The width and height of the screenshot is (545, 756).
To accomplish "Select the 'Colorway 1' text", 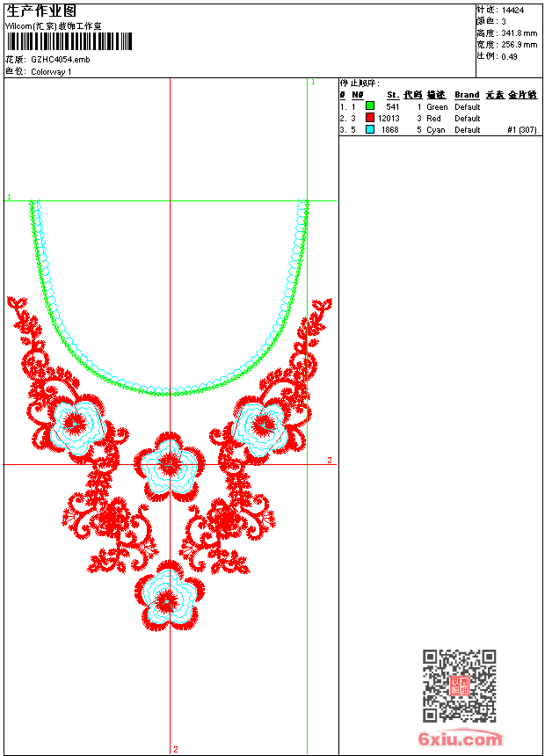I will [51, 72].
